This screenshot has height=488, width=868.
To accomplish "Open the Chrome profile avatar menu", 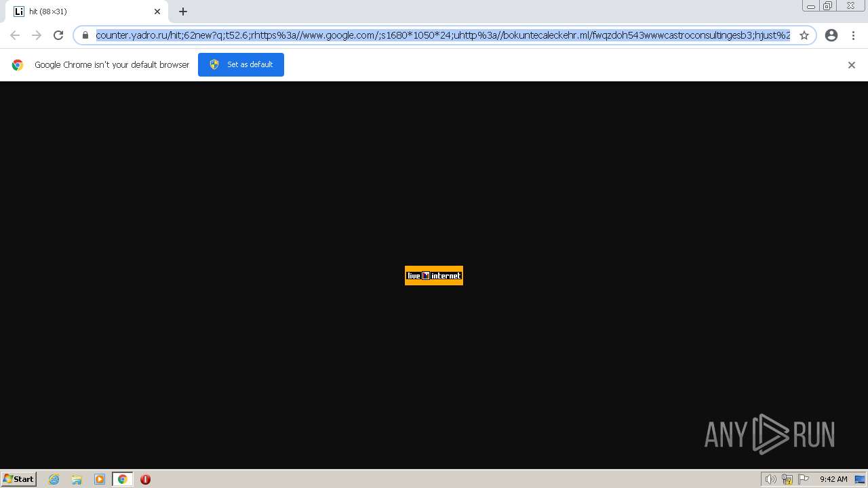I will [831, 35].
